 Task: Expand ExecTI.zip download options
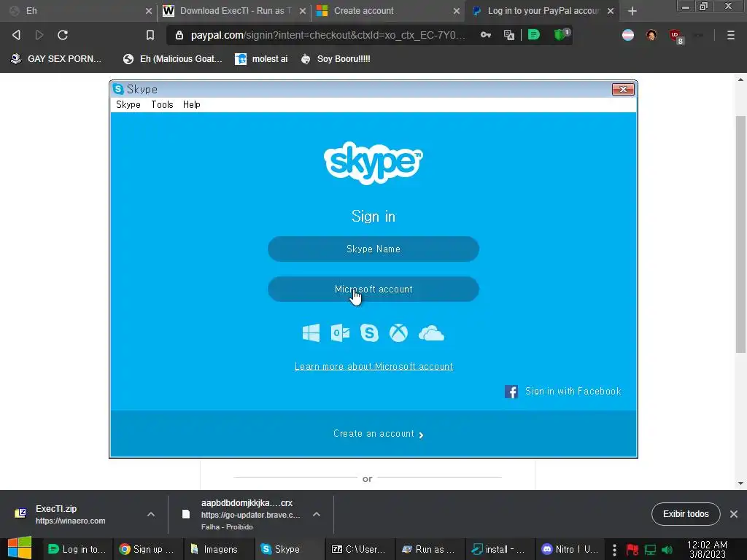(x=150, y=514)
